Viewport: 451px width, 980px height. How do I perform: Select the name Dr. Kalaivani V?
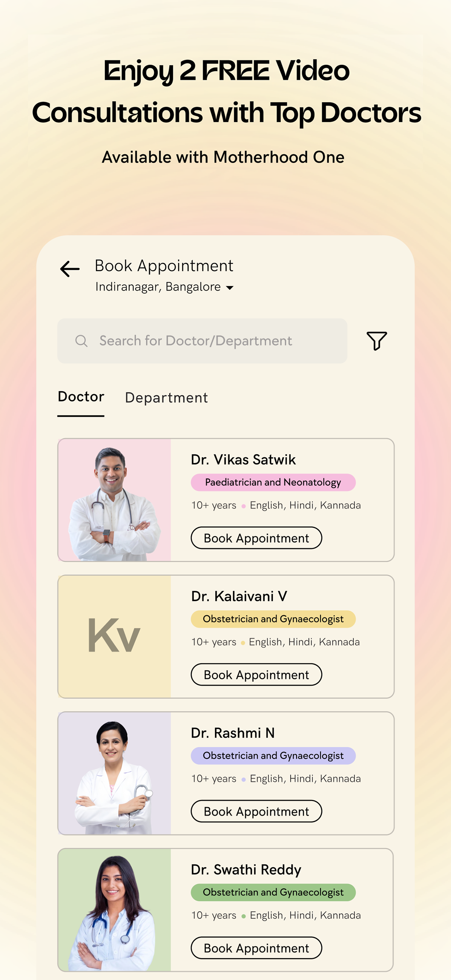coord(239,596)
